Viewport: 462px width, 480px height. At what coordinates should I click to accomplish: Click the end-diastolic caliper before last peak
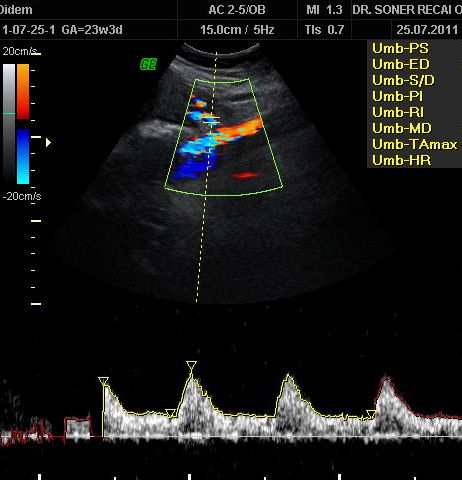pyautogui.click(x=371, y=414)
